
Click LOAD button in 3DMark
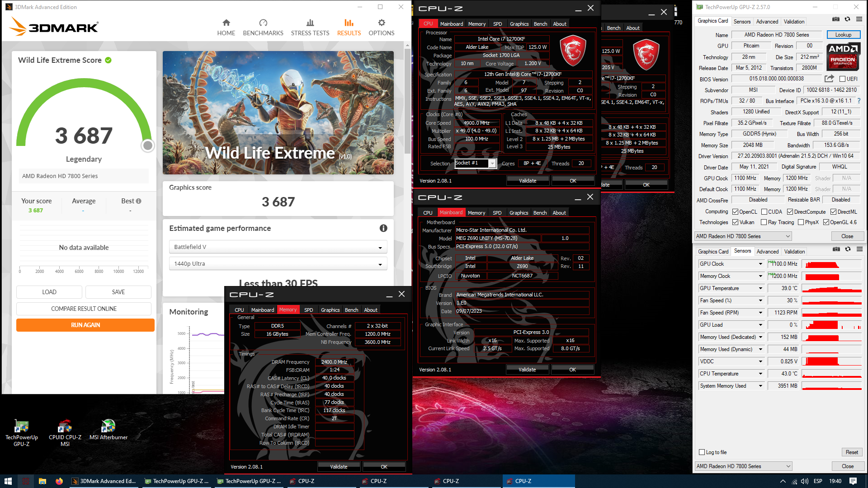pos(49,292)
